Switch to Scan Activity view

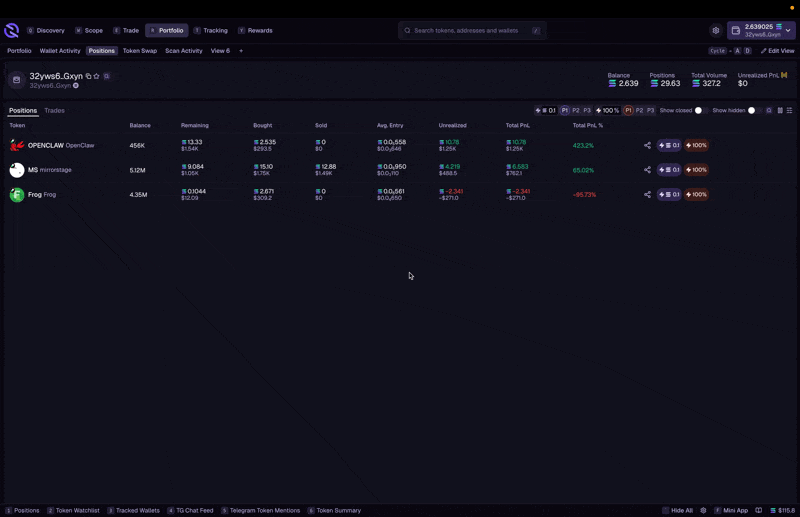pyautogui.click(x=184, y=51)
